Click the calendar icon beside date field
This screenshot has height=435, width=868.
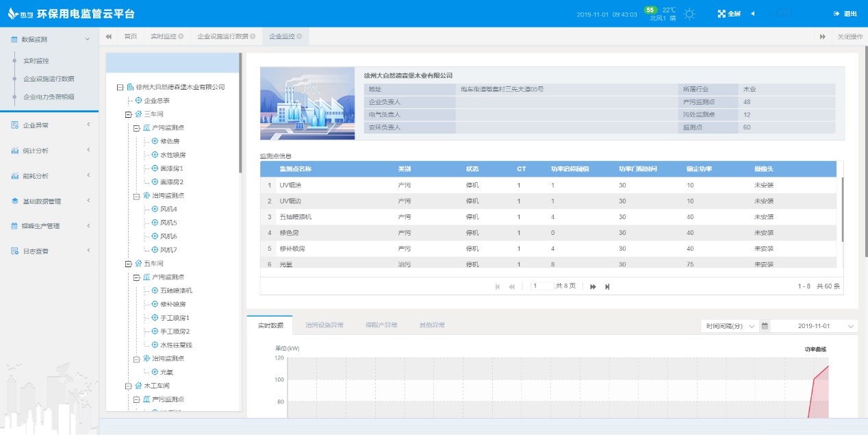pyautogui.click(x=765, y=326)
